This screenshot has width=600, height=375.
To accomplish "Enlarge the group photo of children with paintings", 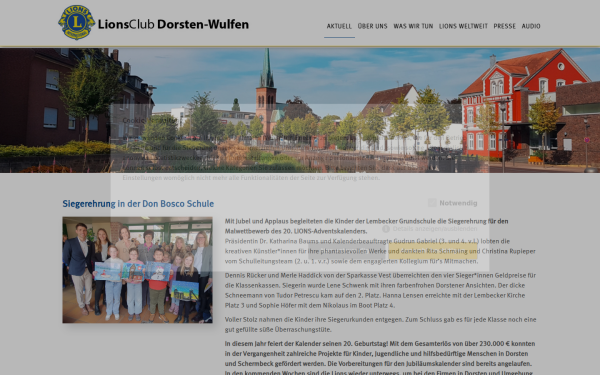I will pos(137,270).
